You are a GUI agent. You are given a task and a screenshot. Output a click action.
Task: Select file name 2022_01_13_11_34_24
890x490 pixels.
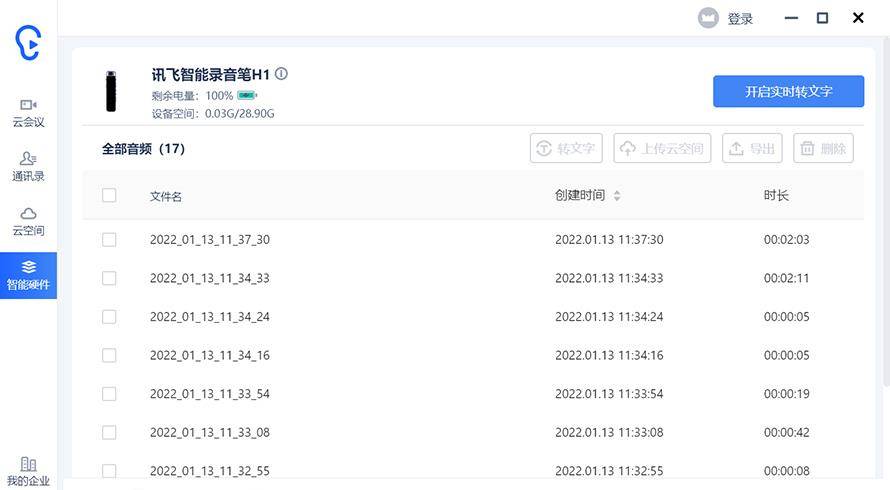tap(210, 317)
